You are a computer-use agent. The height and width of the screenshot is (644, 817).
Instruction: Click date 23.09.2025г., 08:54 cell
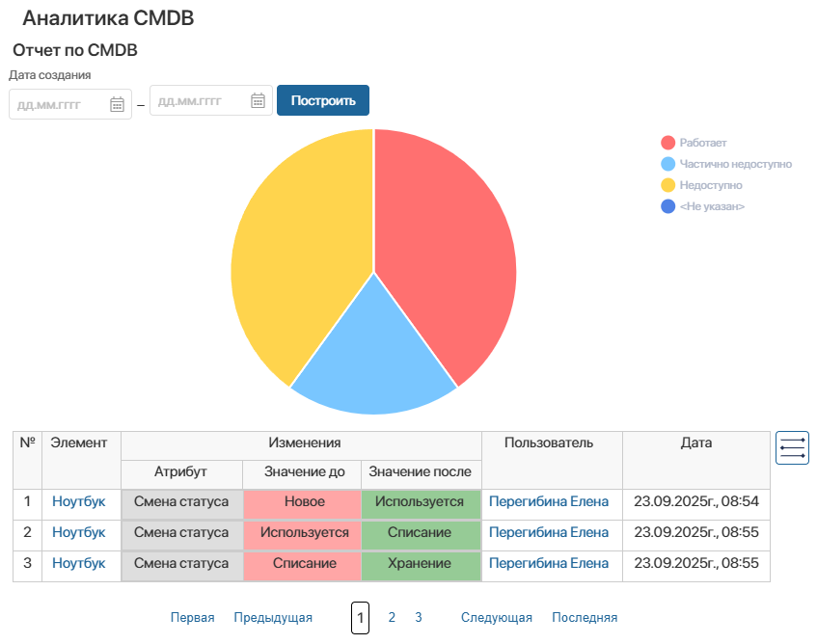coord(696,502)
